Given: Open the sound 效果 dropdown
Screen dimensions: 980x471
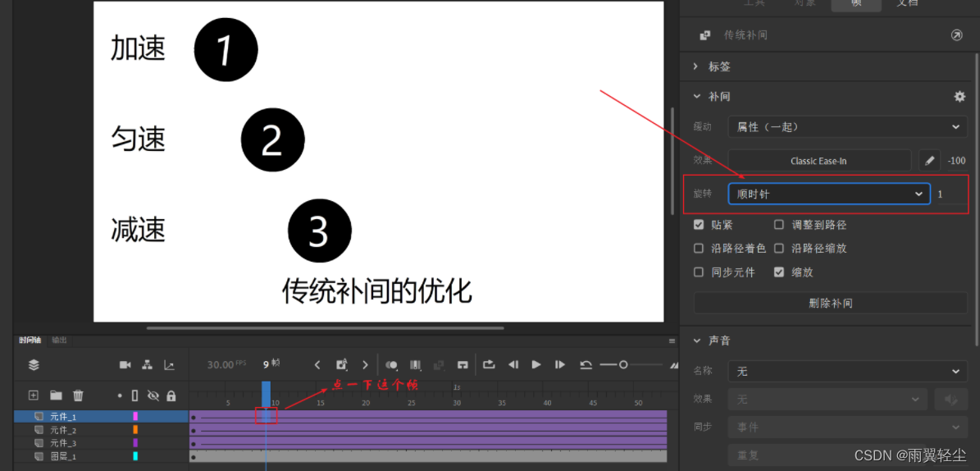Looking at the screenshot, I should point(827,399).
